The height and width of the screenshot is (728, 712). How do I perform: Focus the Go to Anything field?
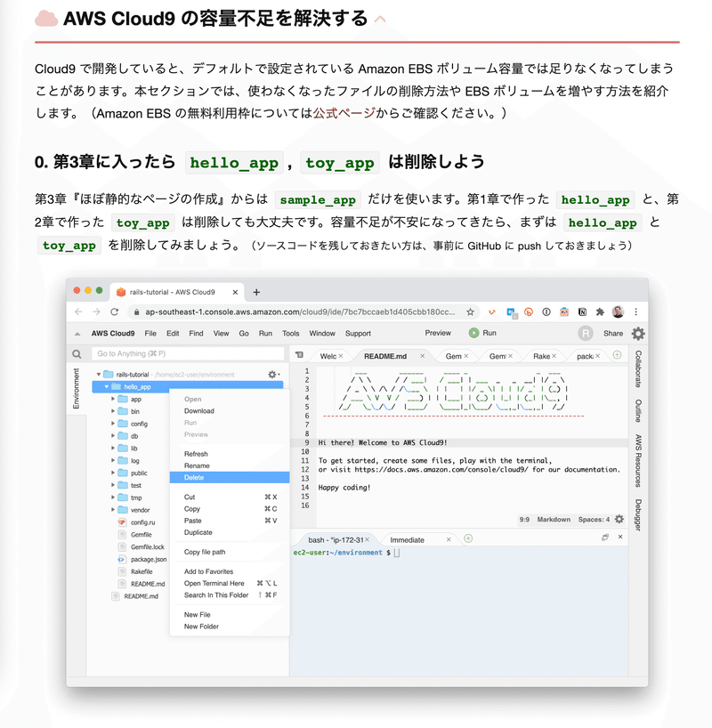[188, 354]
